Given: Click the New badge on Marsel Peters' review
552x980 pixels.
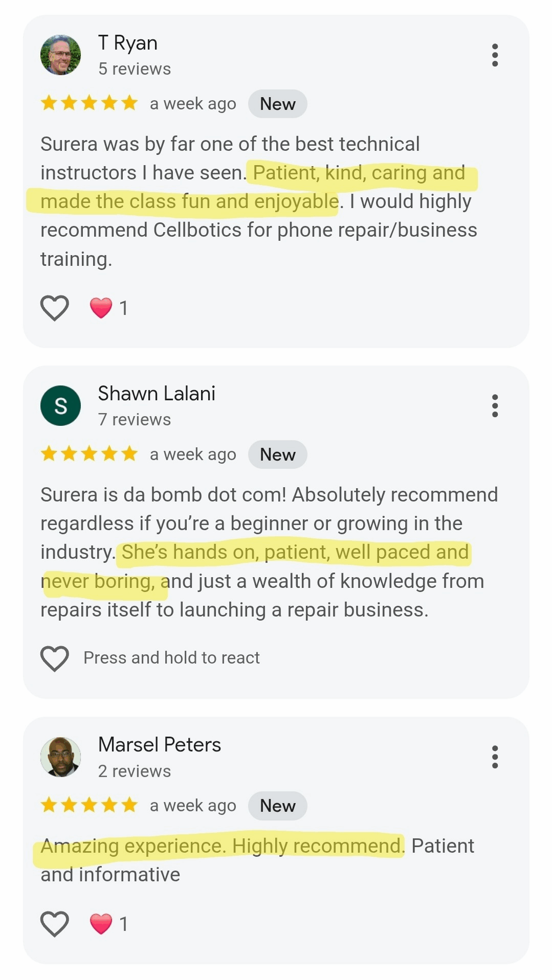Looking at the screenshot, I should pyautogui.click(x=277, y=806).
